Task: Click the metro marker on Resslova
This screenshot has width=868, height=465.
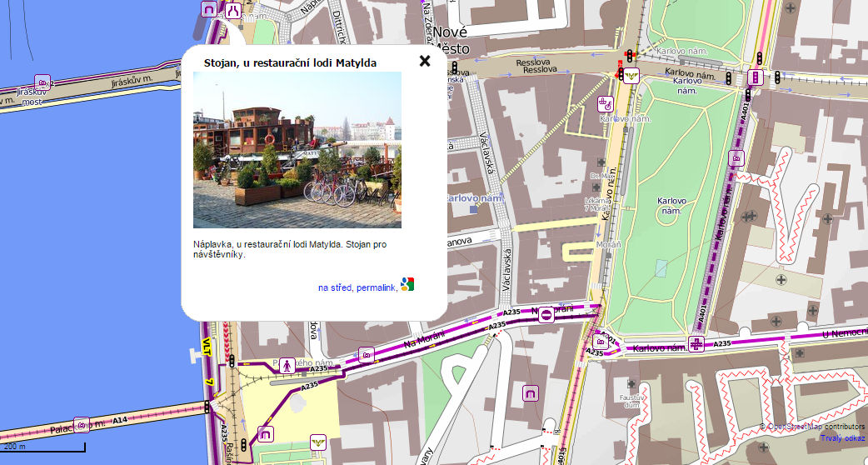Action: click(x=631, y=76)
